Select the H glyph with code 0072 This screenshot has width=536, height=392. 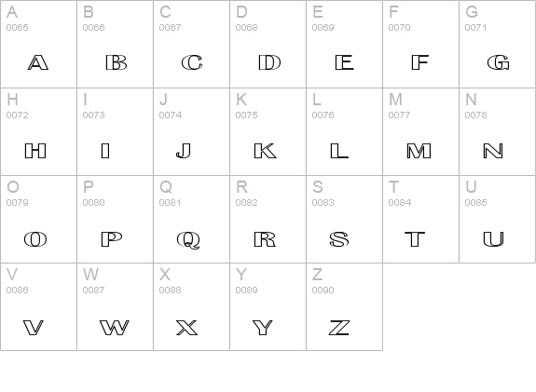tap(35, 151)
